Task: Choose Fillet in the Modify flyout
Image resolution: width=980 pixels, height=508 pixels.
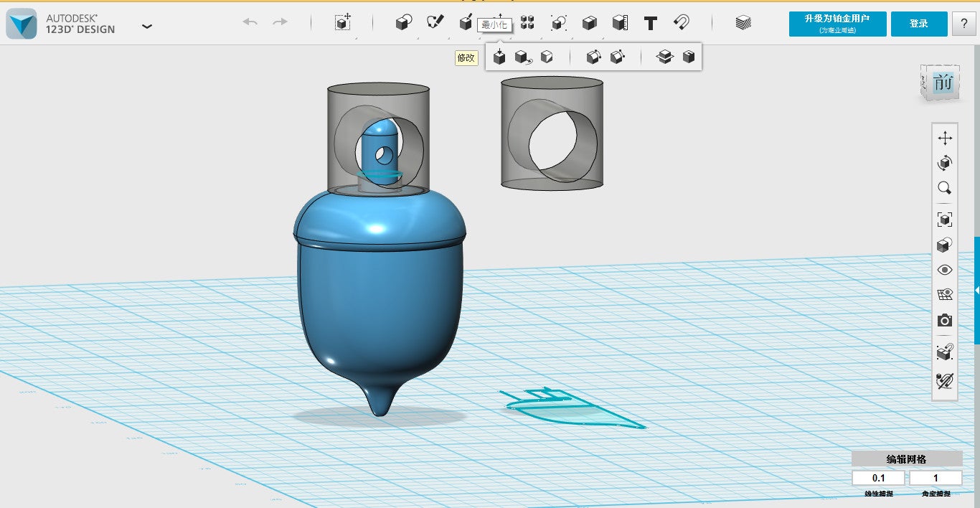Action: (593, 57)
